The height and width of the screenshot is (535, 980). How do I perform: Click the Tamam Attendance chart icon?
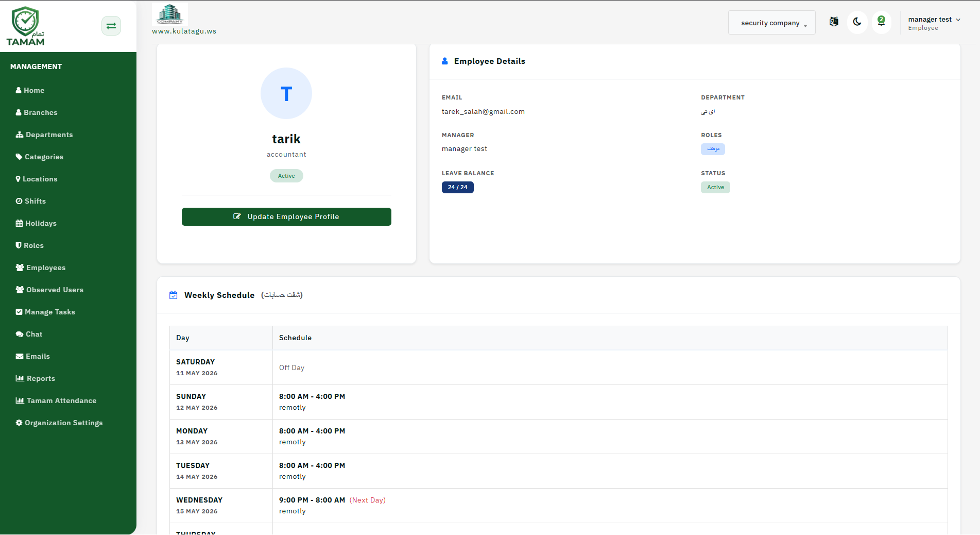coord(20,400)
